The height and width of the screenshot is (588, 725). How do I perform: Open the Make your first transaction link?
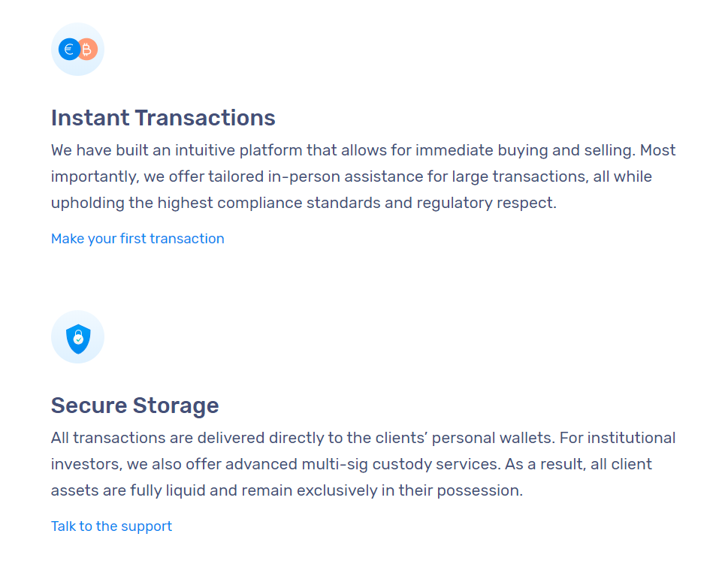click(x=137, y=239)
